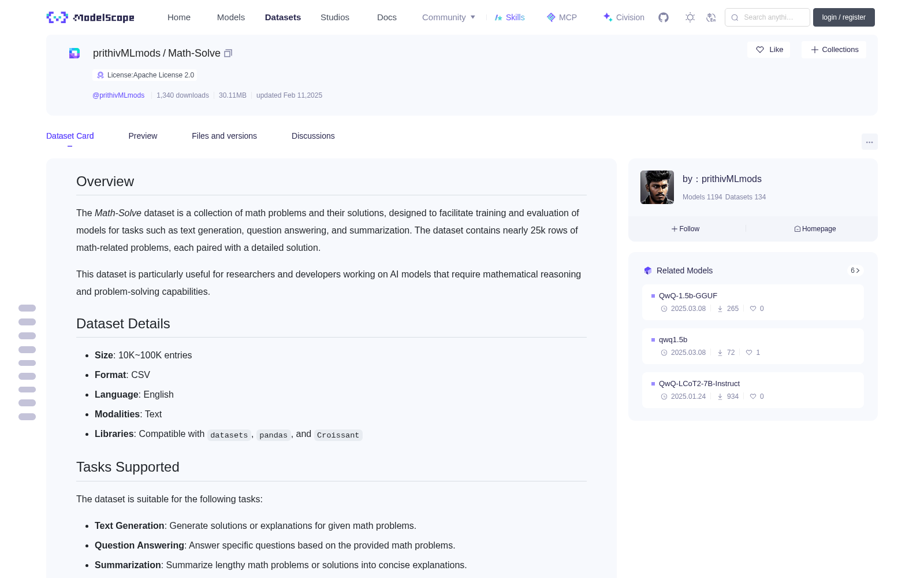The height and width of the screenshot is (578, 924).
Task: Jump using the last outline marker in left sidebar
Action: 27,417
